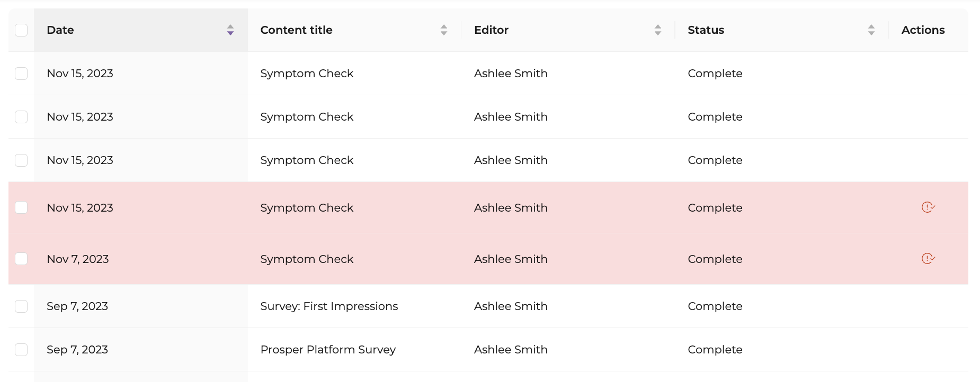Click the Actions column header

point(923,30)
